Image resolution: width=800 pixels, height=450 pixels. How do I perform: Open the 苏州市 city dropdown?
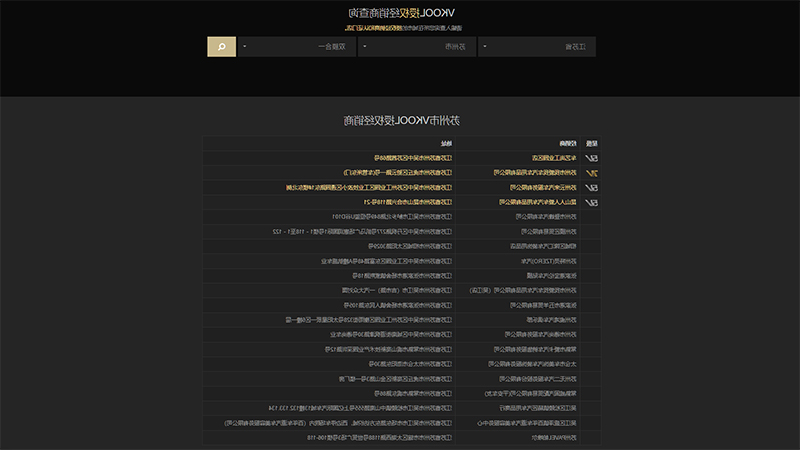click(416, 46)
